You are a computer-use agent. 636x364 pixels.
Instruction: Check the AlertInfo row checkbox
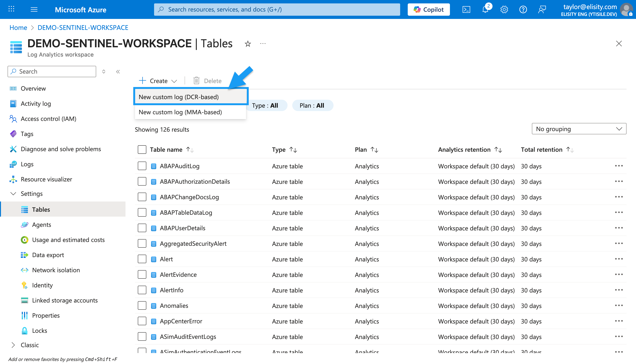(x=142, y=290)
